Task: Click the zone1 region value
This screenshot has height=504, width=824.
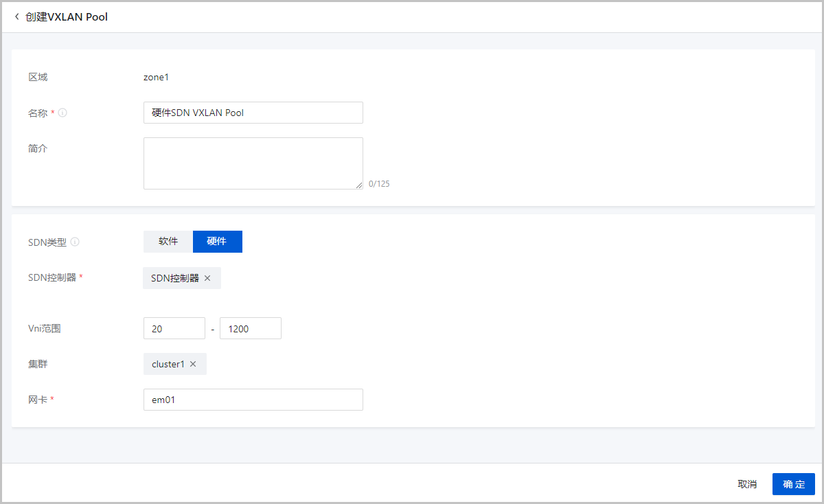Action: point(156,77)
